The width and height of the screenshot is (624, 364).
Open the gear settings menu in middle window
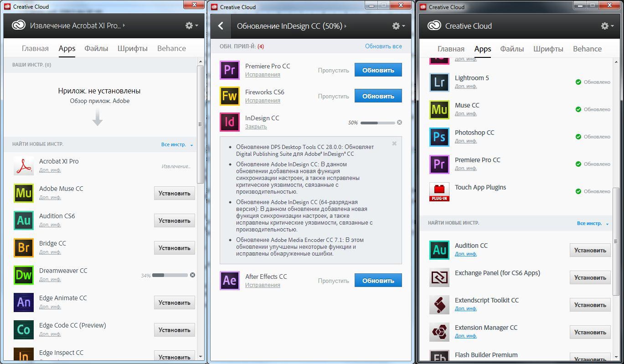(398, 26)
